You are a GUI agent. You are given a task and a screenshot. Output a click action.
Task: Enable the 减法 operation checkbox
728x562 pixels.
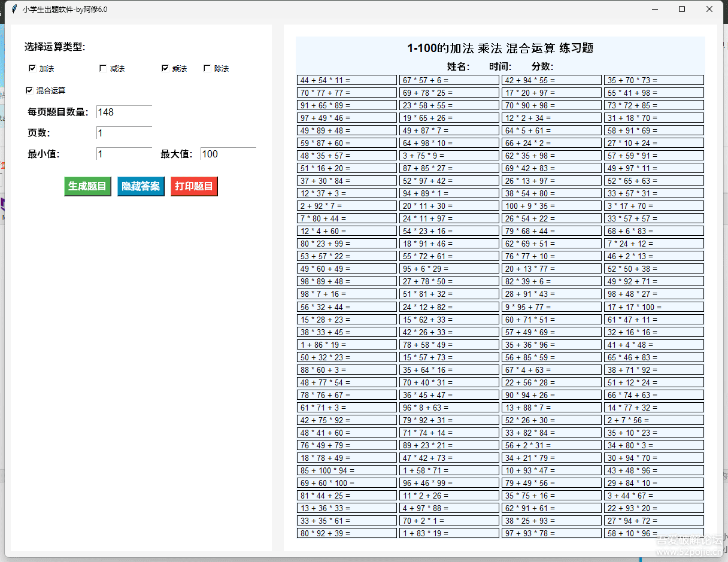103,68
